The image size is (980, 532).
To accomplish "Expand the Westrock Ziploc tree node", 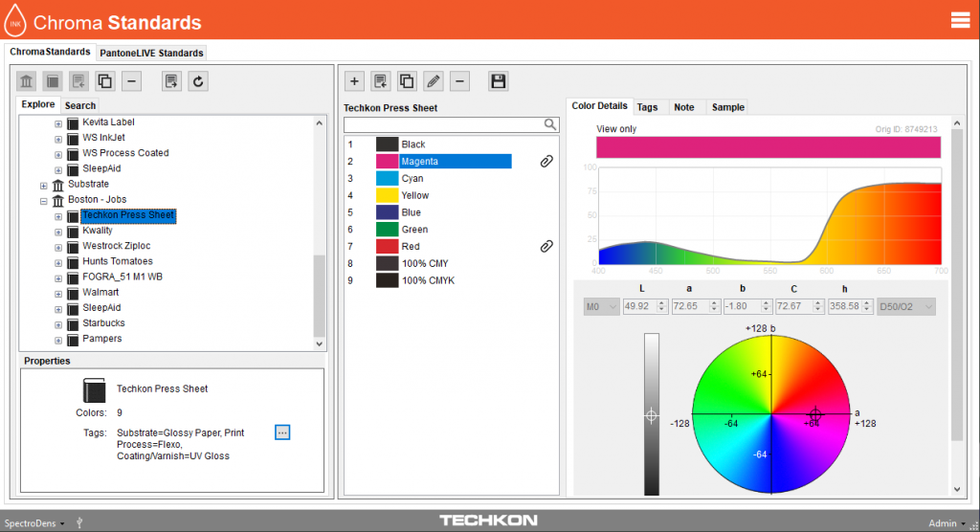I will 58,247.
